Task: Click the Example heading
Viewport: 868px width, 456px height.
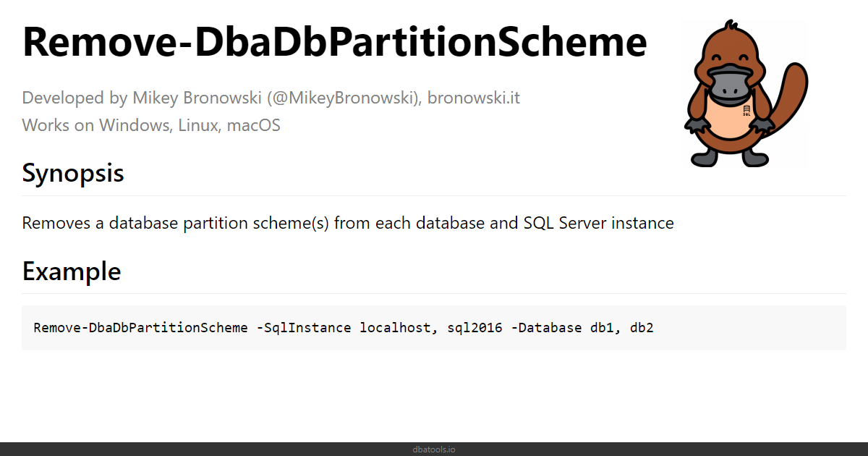Action: pos(72,271)
